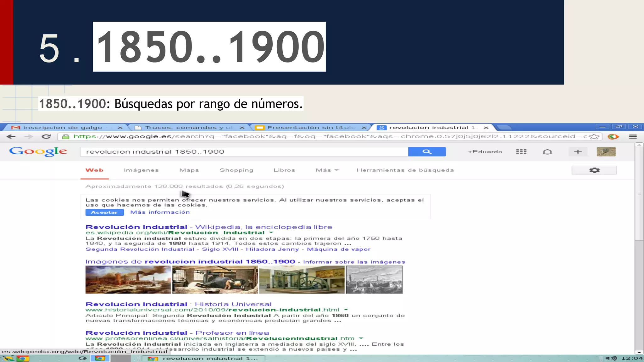The height and width of the screenshot is (362, 644).
Task: Click the share plus button
Action: coord(578,152)
